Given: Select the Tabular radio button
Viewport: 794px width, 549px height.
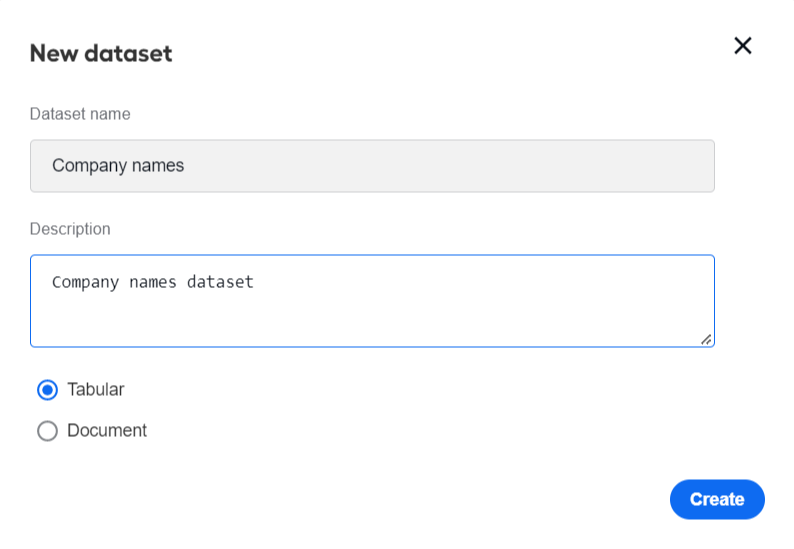Looking at the screenshot, I should click(x=48, y=390).
